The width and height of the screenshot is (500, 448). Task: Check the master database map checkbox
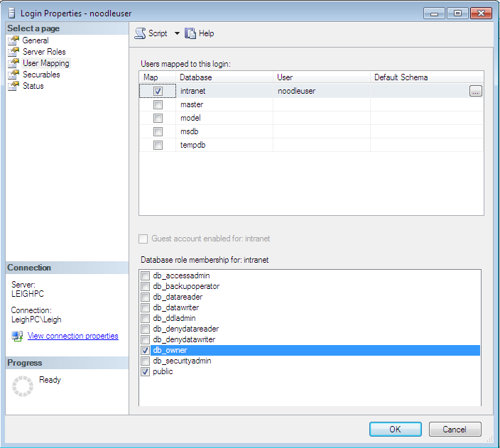158,104
